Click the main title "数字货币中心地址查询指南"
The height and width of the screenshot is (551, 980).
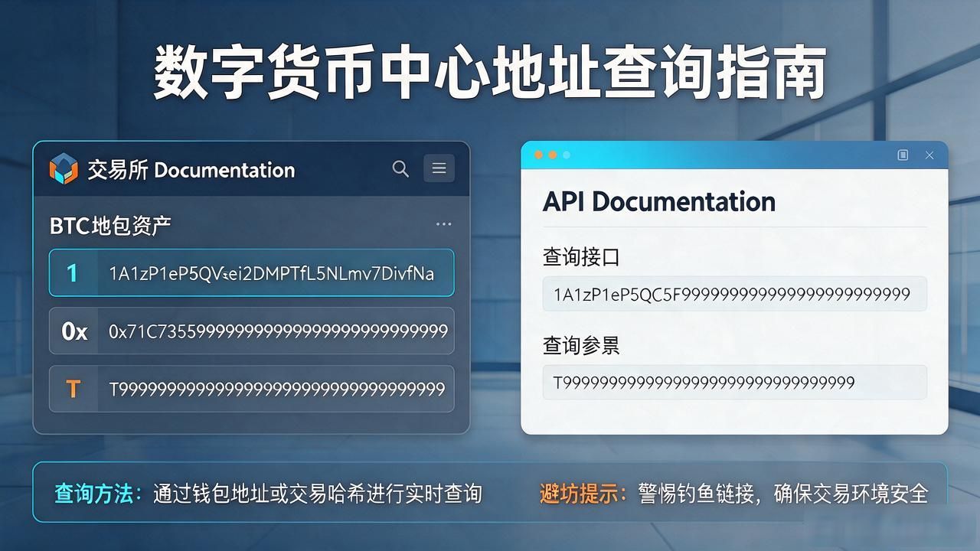tap(490, 73)
